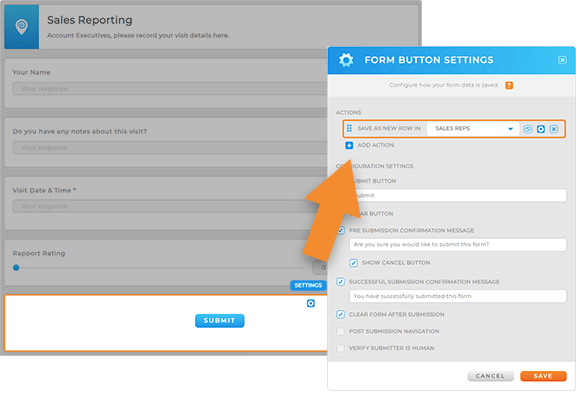Screen dimensions: 576x406
Task: Enable Post Submission Navigation checkbox
Action: pyautogui.click(x=341, y=331)
